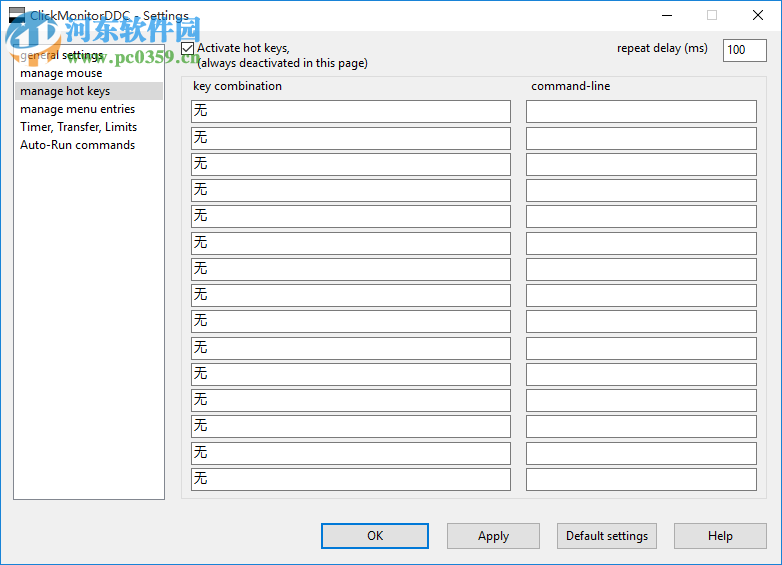Viewport: 782px width, 565px height.
Task: Click the fourth key combination field
Action: (x=351, y=190)
